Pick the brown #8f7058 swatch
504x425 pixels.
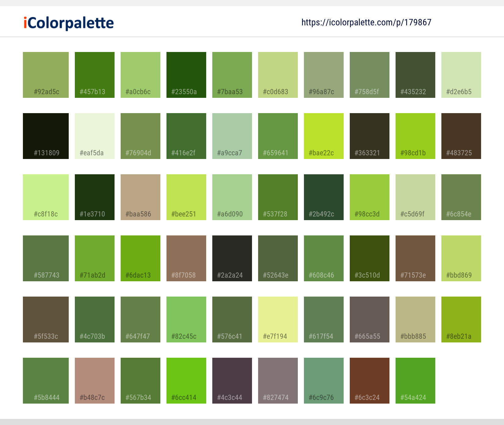[x=186, y=258]
